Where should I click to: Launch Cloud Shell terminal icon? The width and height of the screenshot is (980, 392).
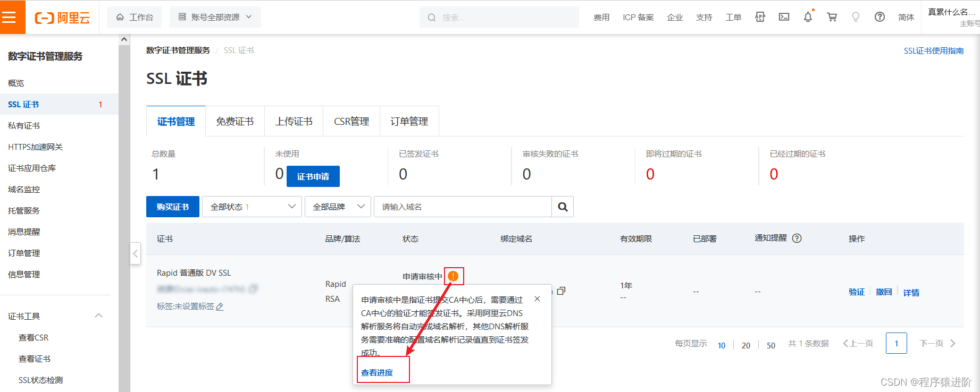(784, 17)
